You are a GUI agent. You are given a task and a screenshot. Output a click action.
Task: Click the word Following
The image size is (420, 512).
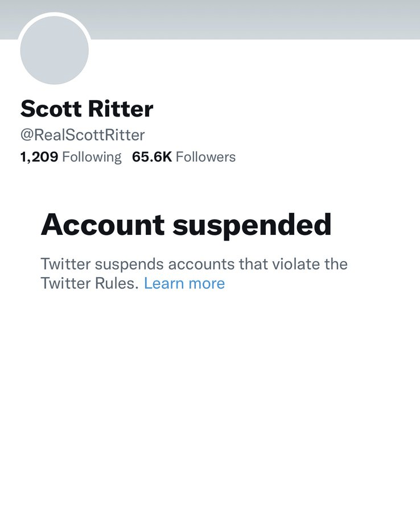92,157
